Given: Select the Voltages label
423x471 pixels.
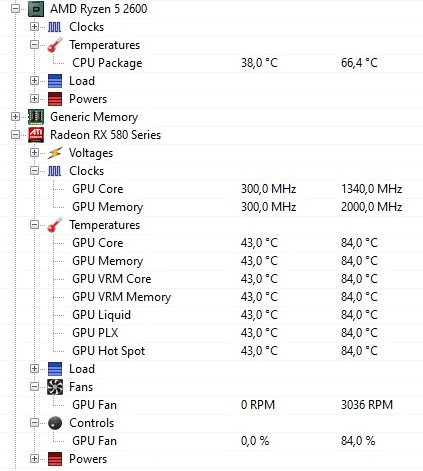Looking at the screenshot, I should pyautogui.click(x=91, y=153).
